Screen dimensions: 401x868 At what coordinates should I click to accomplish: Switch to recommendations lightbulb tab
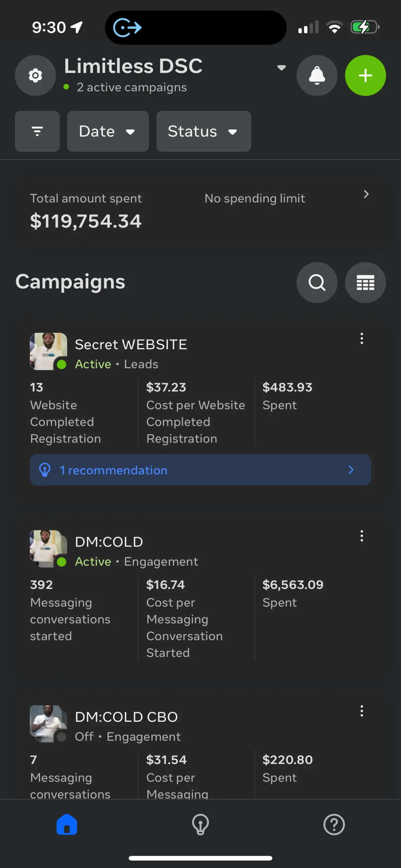200,825
